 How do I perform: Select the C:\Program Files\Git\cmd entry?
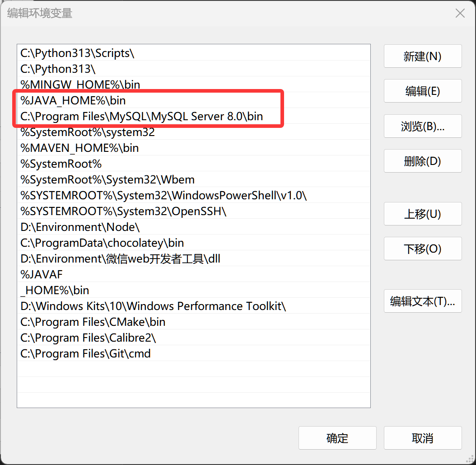coord(194,353)
